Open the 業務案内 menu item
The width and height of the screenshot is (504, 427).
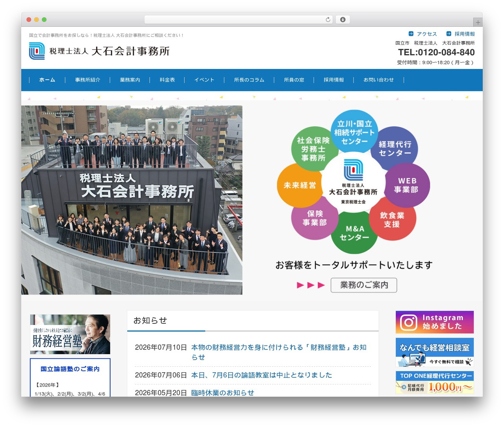[130, 80]
